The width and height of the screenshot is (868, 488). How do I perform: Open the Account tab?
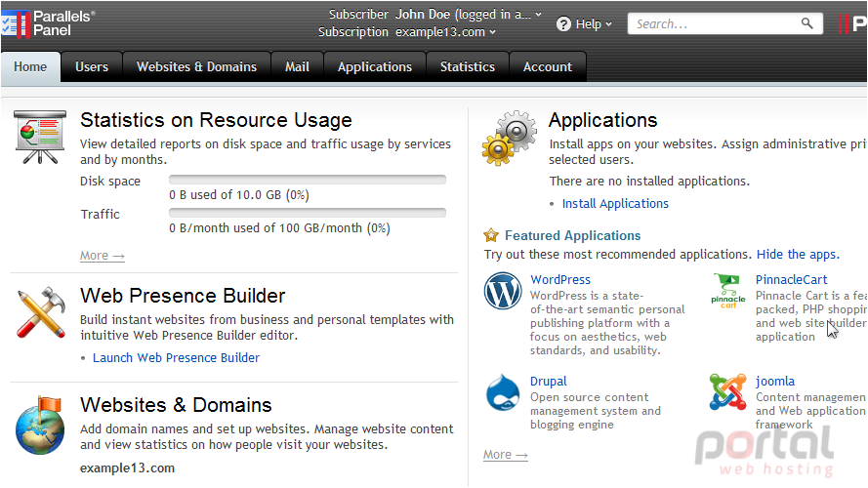(548, 67)
